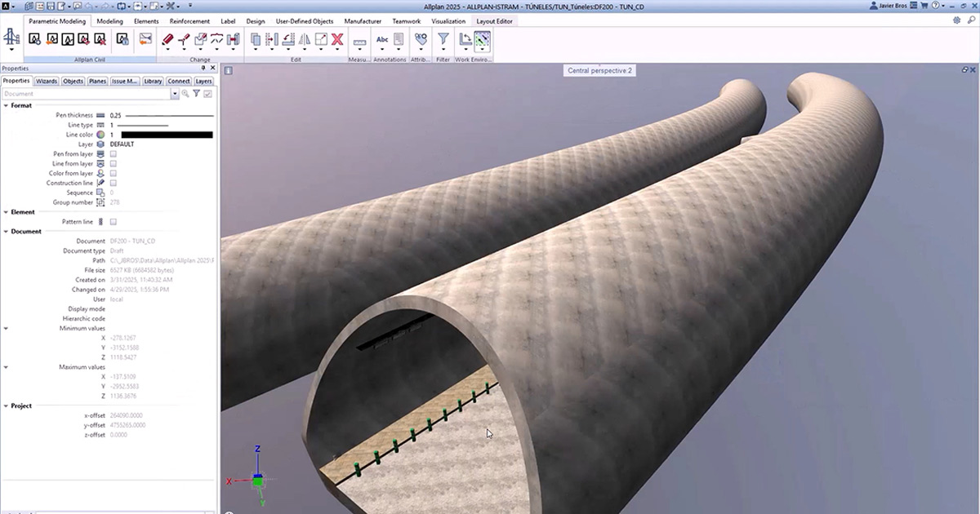Click the Mirror tool in Edit group

pos(304,38)
